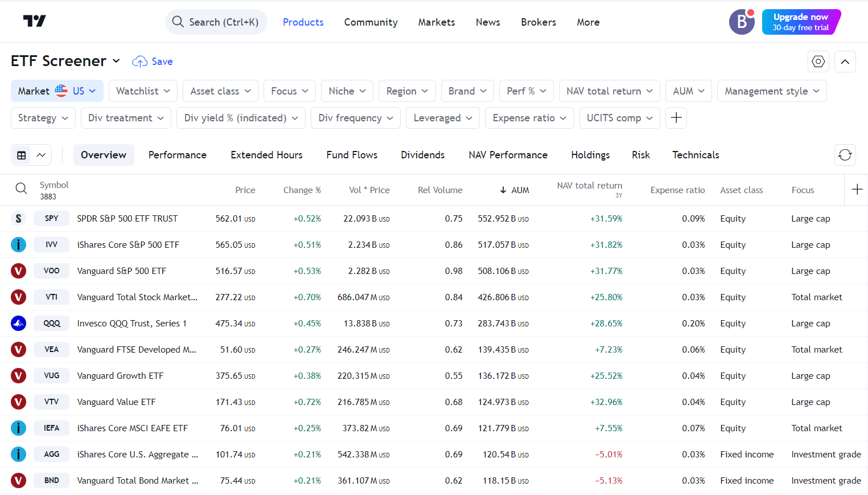The image size is (868, 495).
Task: Expand the Brand filter
Action: pos(467,91)
